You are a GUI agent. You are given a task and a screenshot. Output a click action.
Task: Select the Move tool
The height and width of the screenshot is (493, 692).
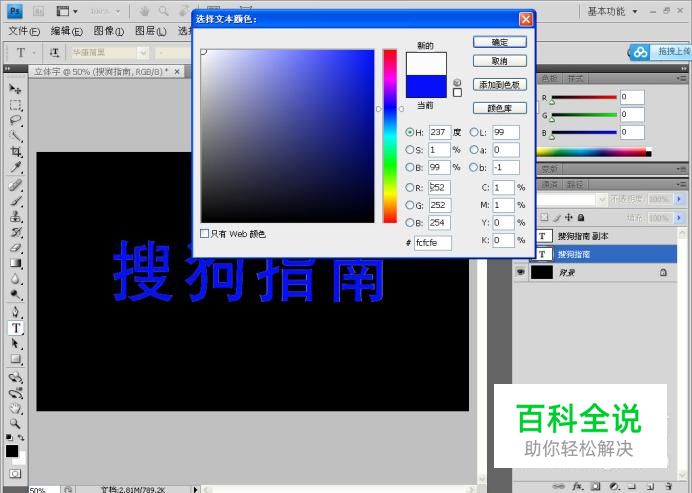[15, 89]
